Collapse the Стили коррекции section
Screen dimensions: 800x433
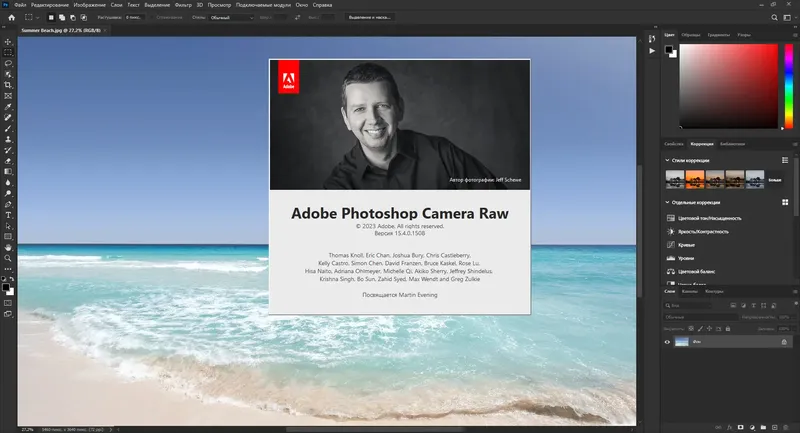pyautogui.click(x=667, y=160)
